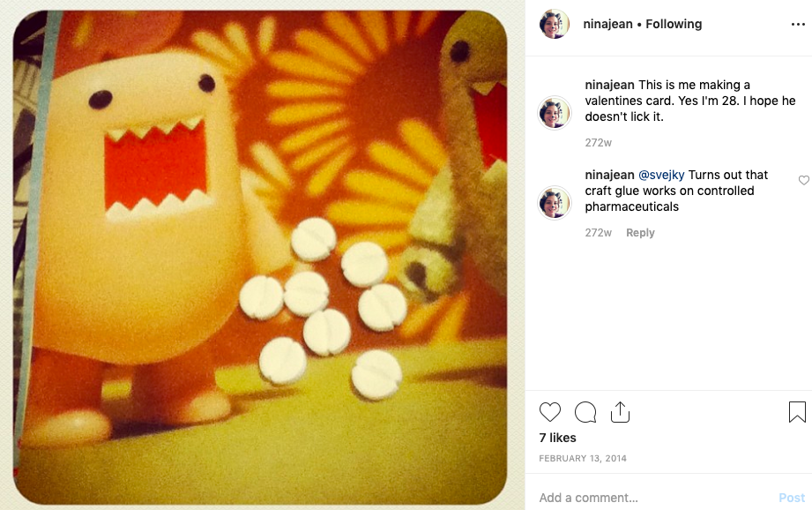
Task: Select the Domo figure post photo
Action: click(x=260, y=257)
